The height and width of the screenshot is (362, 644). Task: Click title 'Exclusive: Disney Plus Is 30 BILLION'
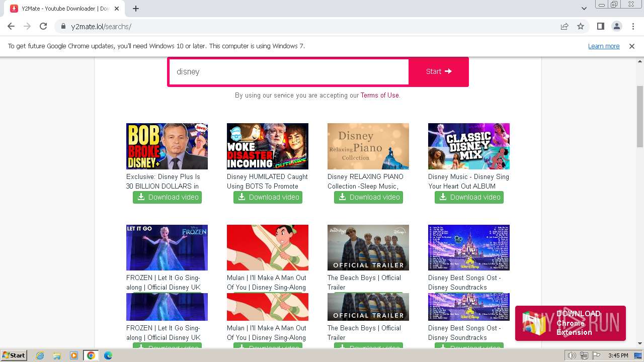[x=163, y=182]
